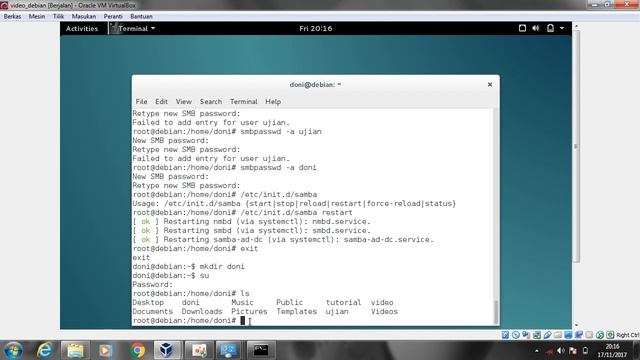Open the Windows Start menu orb
The height and width of the screenshot is (360, 640).
tap(13, 350)
